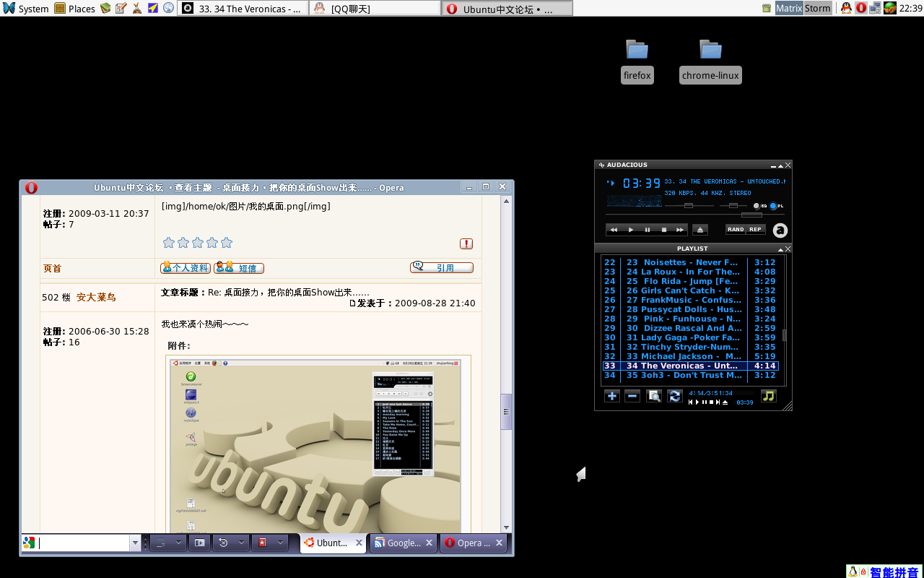Click the QQ penguin tray icon

(847, 9)
